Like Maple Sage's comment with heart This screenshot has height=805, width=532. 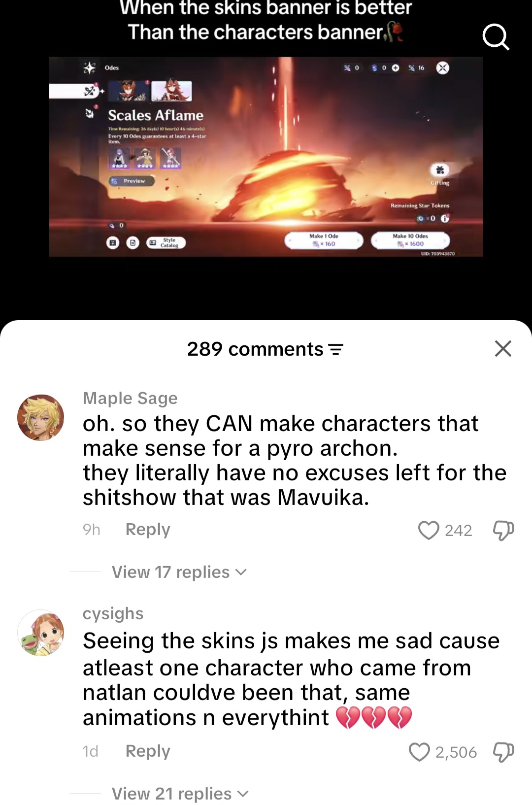click(x=428, y=530)
